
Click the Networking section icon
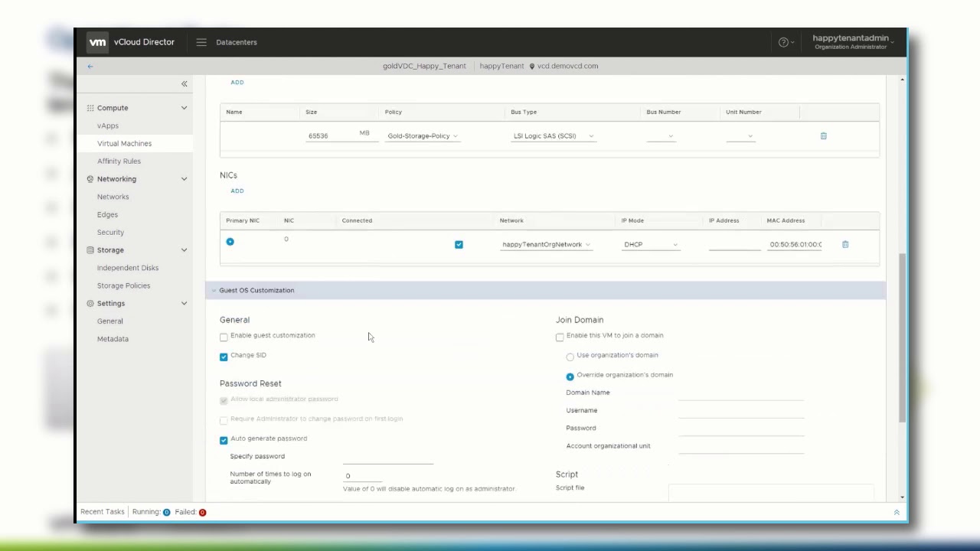pyautogui.click(x=90, y=179)
